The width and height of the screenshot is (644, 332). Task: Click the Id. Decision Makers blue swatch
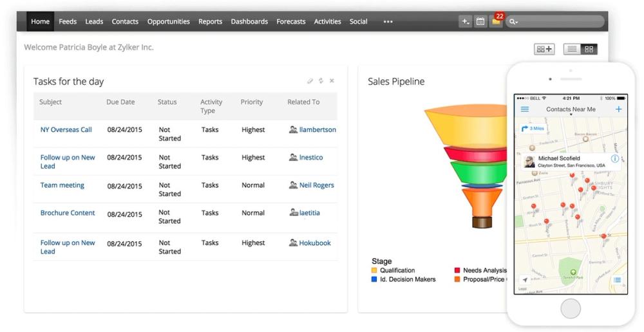pyautogui.click(x=374, y=279)
